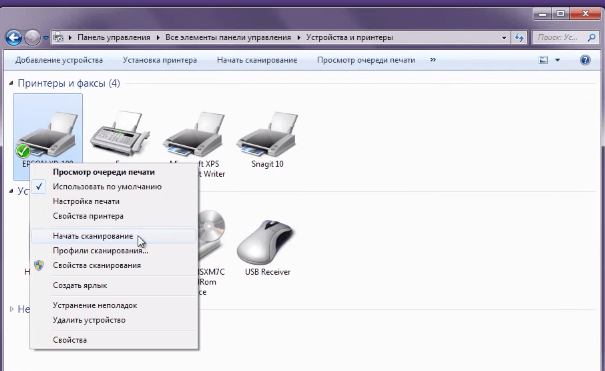Choose 'Настройка печати' in context menu

click(x=114, y=201)
